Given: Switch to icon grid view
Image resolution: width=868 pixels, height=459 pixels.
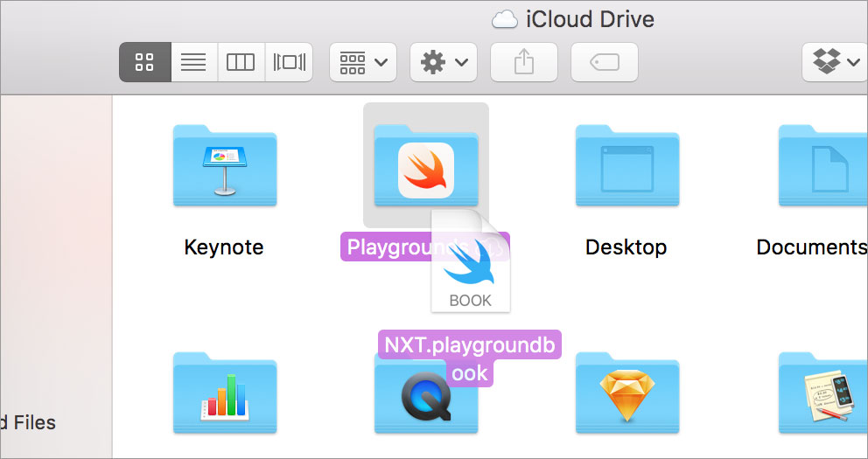Looking at the screenshot, I should pyautogui.click(x=144, y=62).
